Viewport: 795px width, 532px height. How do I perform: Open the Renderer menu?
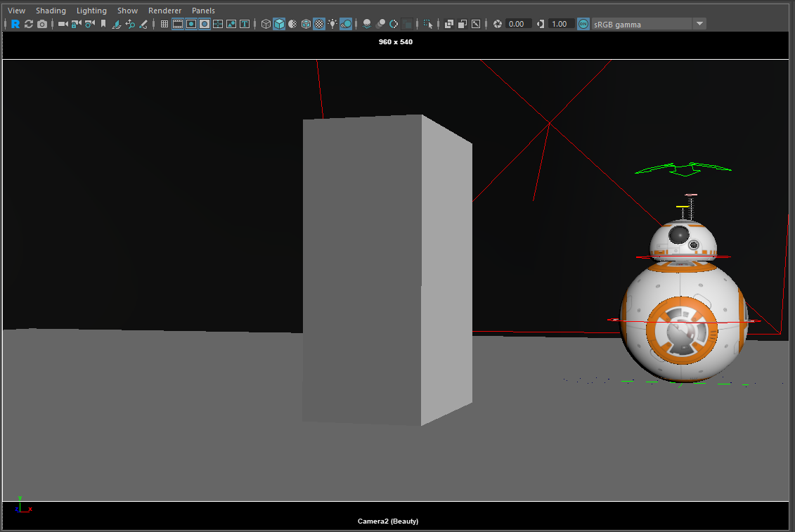tap(164, 10)
